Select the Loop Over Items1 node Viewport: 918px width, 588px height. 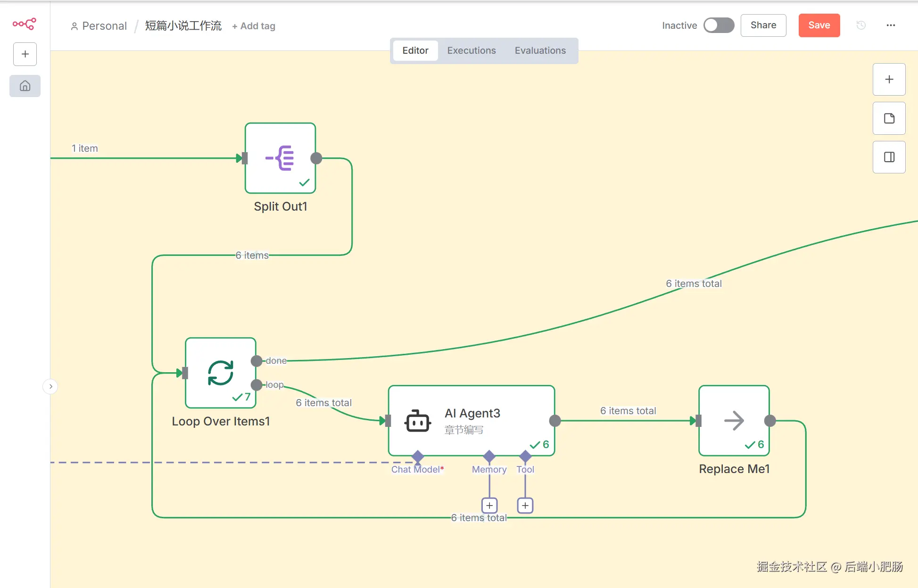pos(221,373)
